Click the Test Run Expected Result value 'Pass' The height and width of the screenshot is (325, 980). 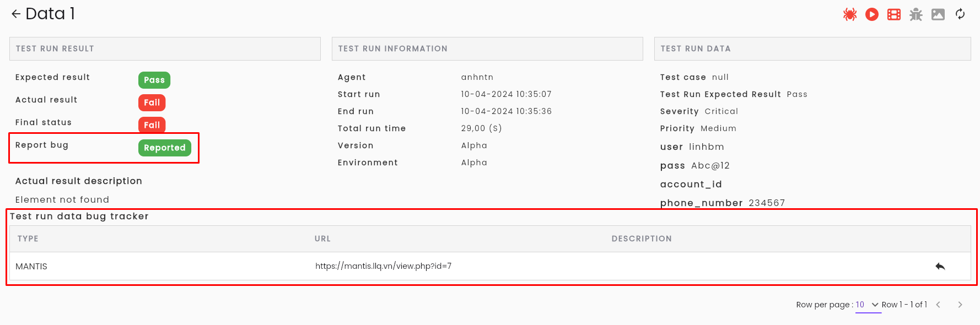pyautogui.click(x=797, y=94)
